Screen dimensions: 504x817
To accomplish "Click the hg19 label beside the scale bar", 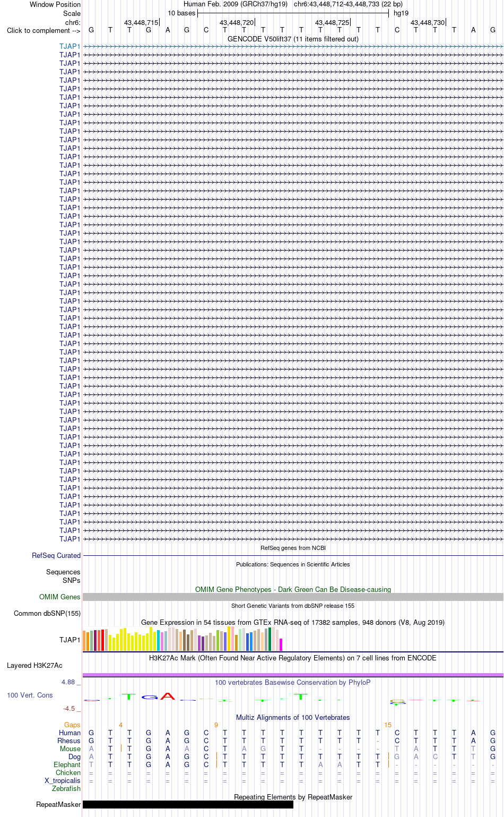I will click(401, 13).
